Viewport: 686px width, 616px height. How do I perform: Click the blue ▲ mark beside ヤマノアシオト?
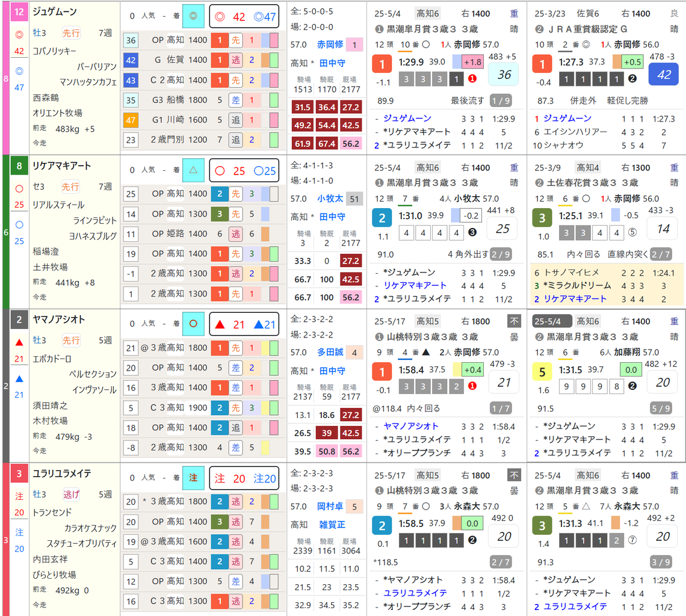tap(19, 378)
